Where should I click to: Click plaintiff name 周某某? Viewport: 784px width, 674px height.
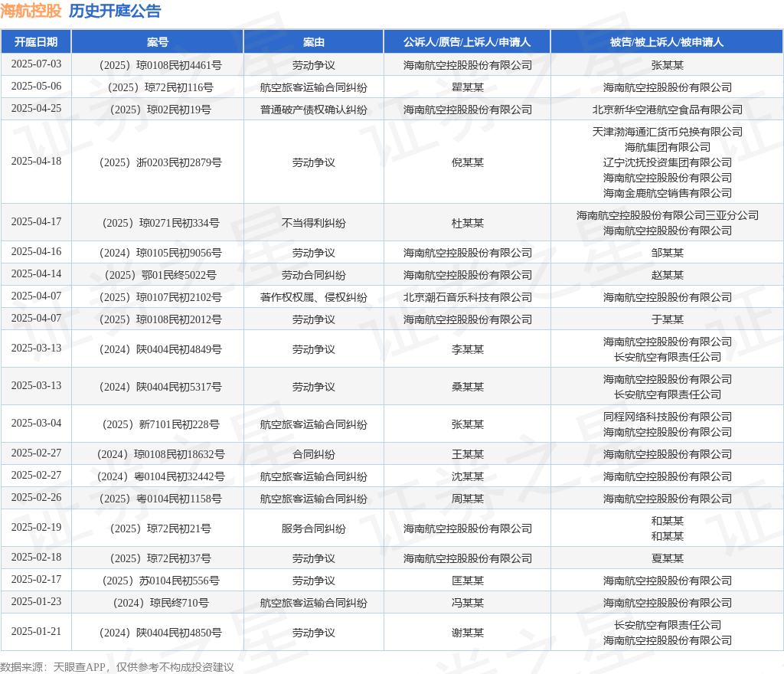pyautogui.click(x=468, y=499)
